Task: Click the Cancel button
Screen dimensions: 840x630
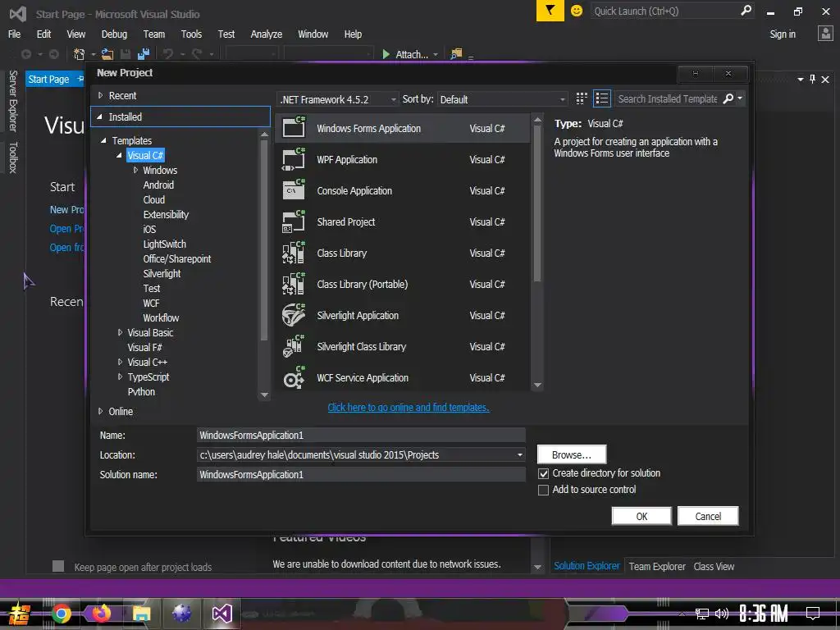Action: 708,516
